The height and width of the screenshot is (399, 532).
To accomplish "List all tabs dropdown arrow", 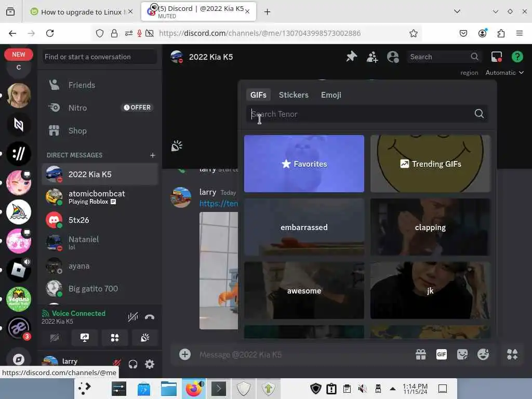I will point(457,11).
